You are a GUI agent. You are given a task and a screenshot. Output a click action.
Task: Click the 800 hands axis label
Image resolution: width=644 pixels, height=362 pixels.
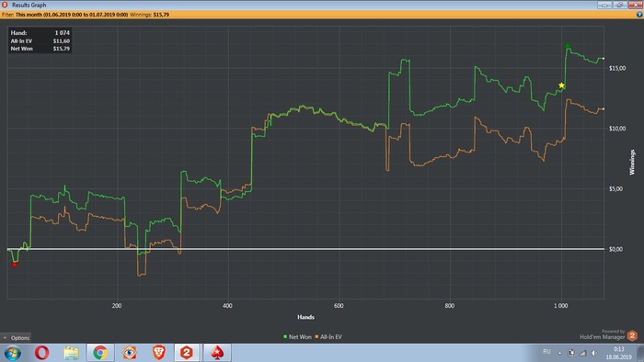click(449, 305)
